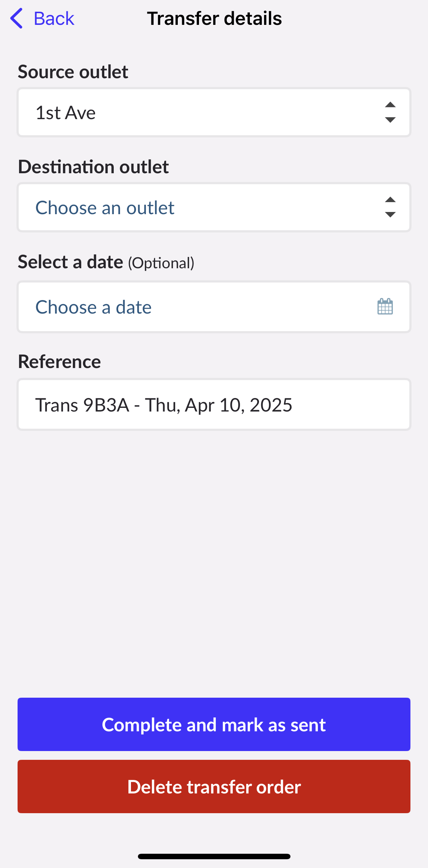Click the "Select a date" label
428x868 pixels.
tap(70, 262)
